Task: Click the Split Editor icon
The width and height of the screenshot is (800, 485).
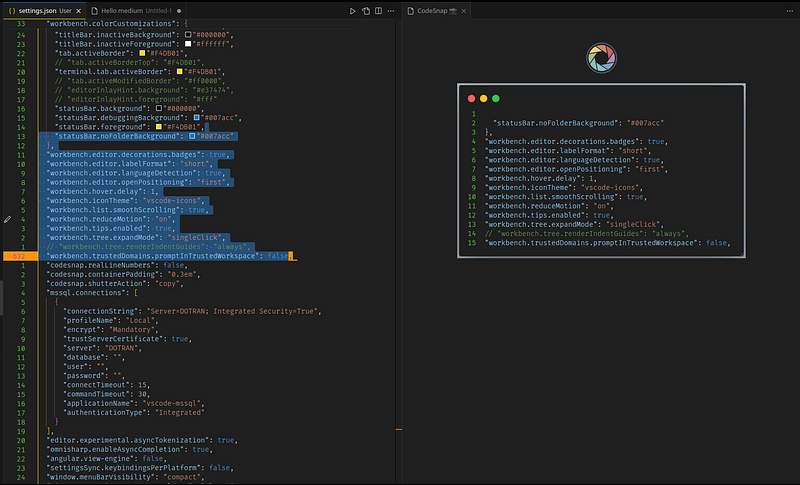Action: [379, 11]
